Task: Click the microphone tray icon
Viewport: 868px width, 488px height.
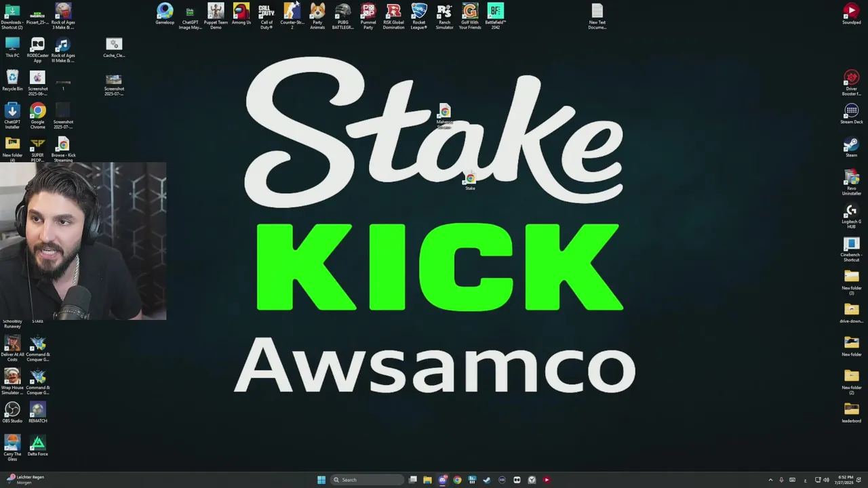Action: (781, 480)
